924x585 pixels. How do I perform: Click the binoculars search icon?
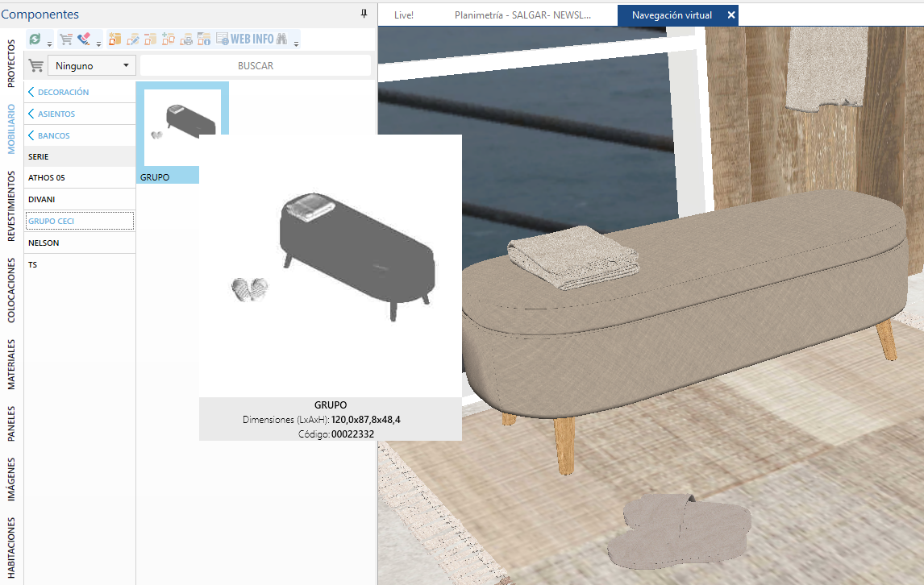point(281,39)
